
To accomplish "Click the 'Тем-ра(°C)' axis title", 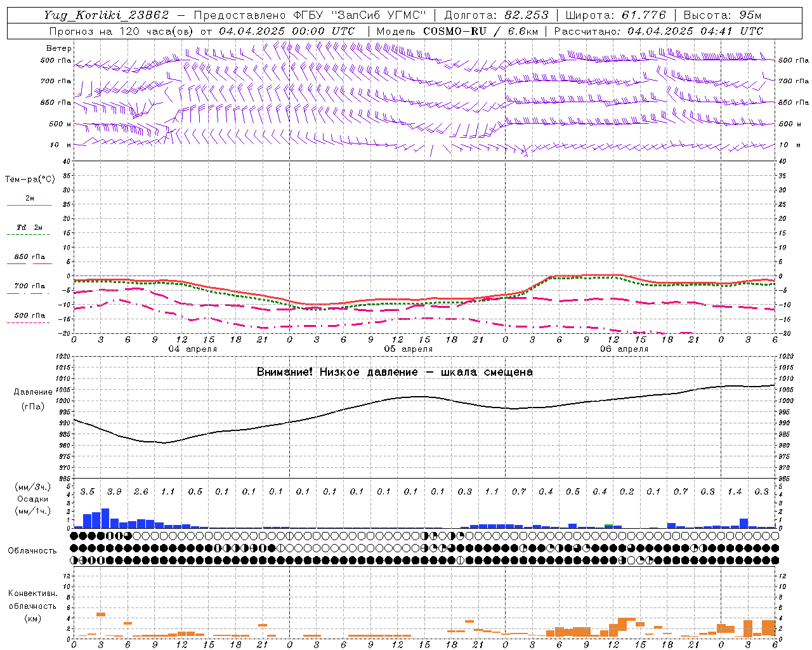I will click(30, 180).
